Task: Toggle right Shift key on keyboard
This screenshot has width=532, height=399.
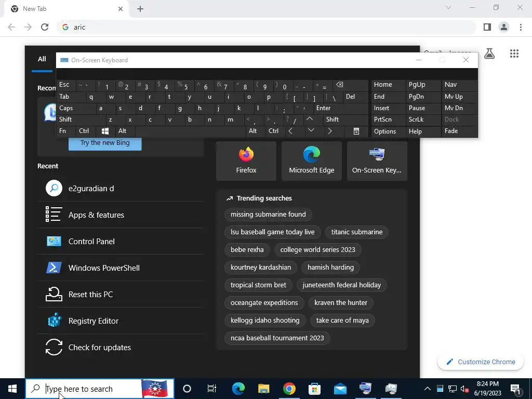Action: pos(345,119)
